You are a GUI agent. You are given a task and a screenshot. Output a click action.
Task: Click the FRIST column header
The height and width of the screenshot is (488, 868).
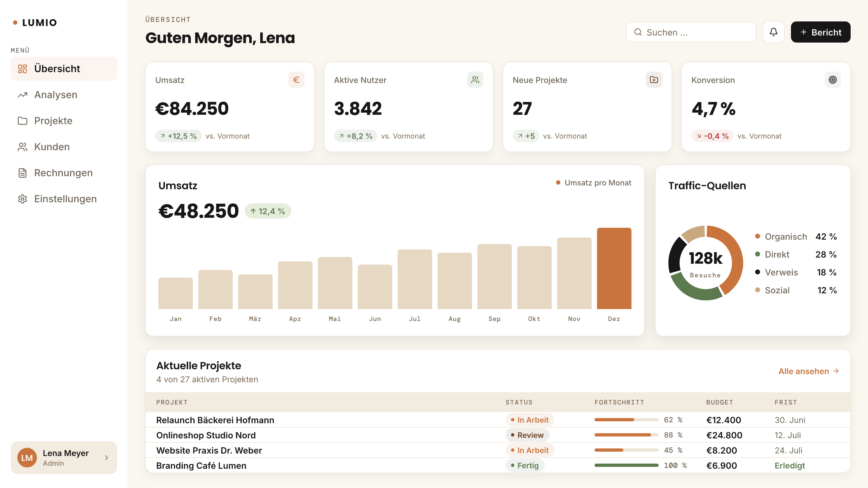786,402
